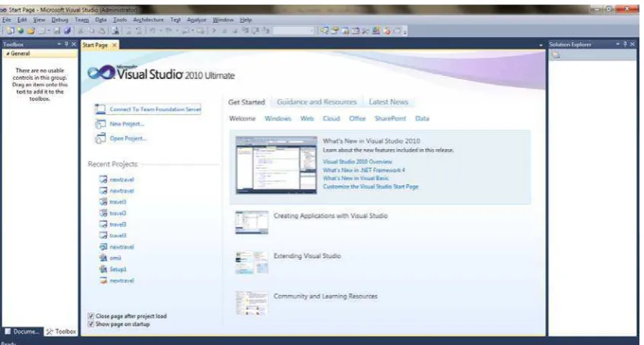This screenshot has height=345, width=644.
Task: Switch to the Guidance and Resources tab
Action: 316,102
